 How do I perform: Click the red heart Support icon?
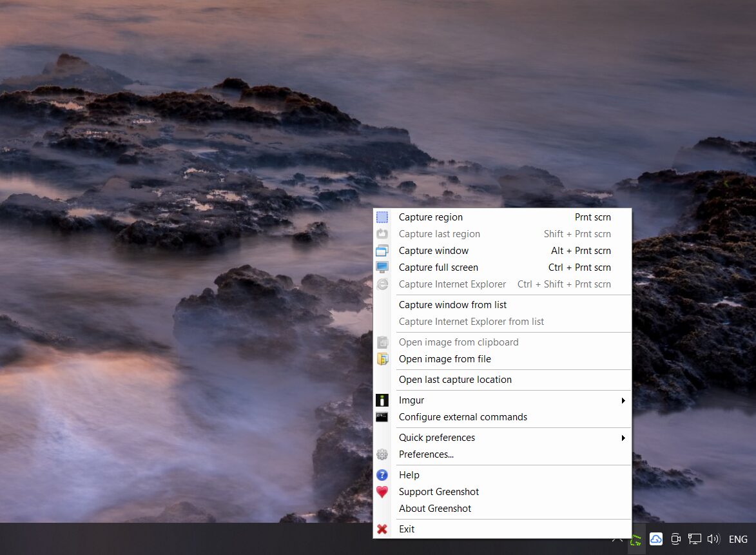click(382, 492)
